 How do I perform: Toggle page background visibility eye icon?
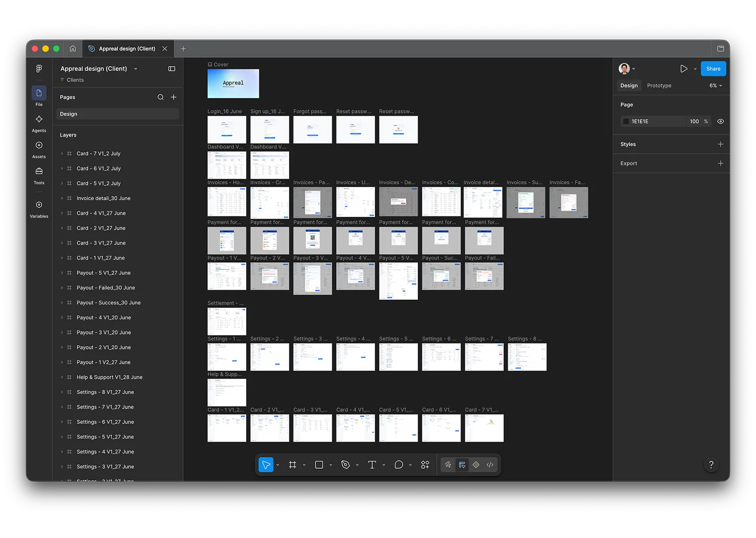(721, 121)
